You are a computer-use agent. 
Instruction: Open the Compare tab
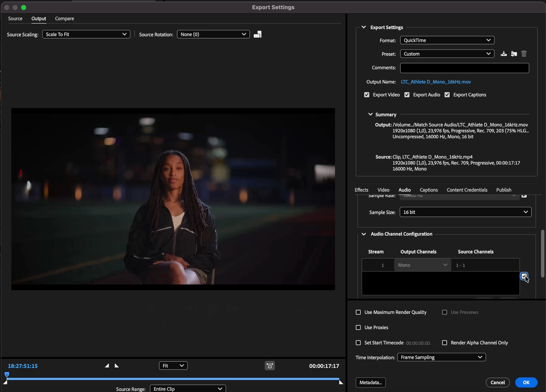click(x=65, y=18)
